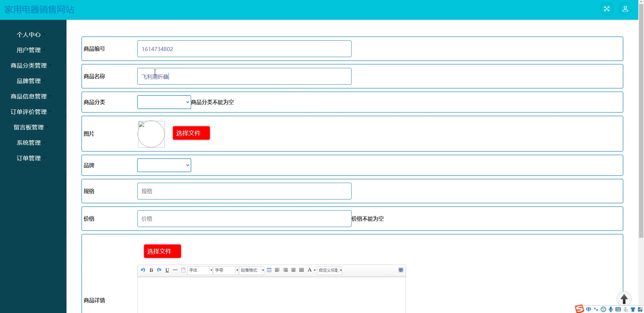Click 选择文件 button above the rich text editor
The image size is (644, 313).
pos(163,251)
